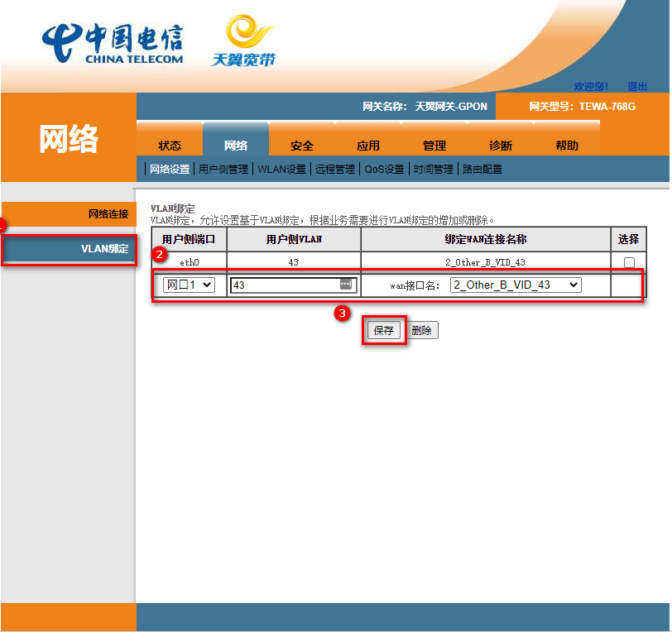Click the 用户侧端口 column header
672x632 pixels.
pos(189,239)
